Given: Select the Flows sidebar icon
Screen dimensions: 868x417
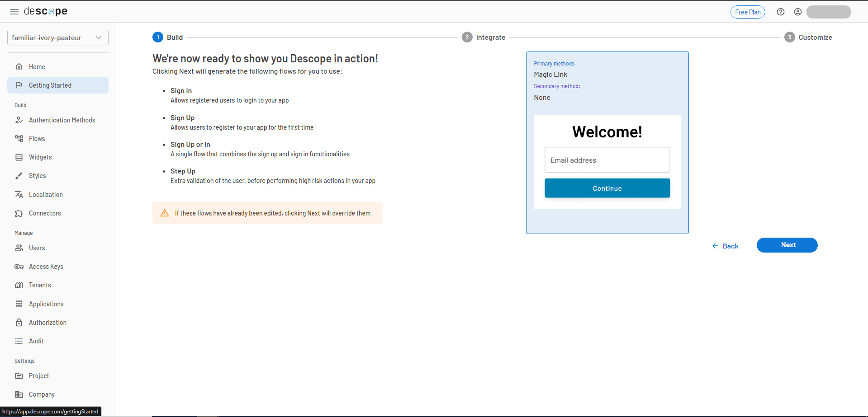Looking at the screenshot, I should coord(19,138).
